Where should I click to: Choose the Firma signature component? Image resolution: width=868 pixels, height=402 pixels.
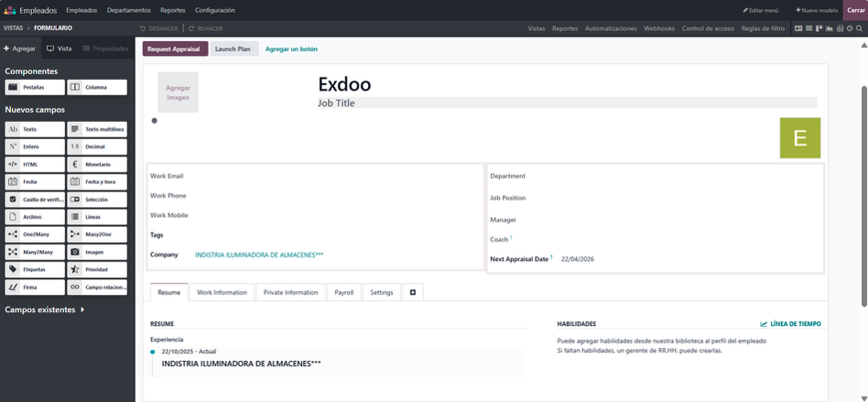pos(35,288)
